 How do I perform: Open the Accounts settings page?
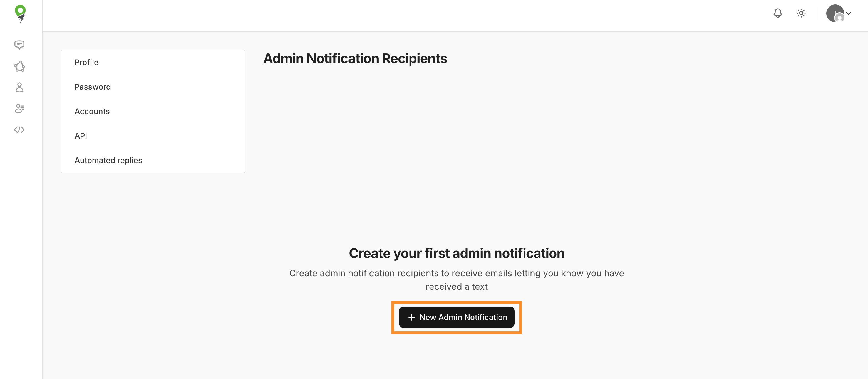(x=92, y=111)
